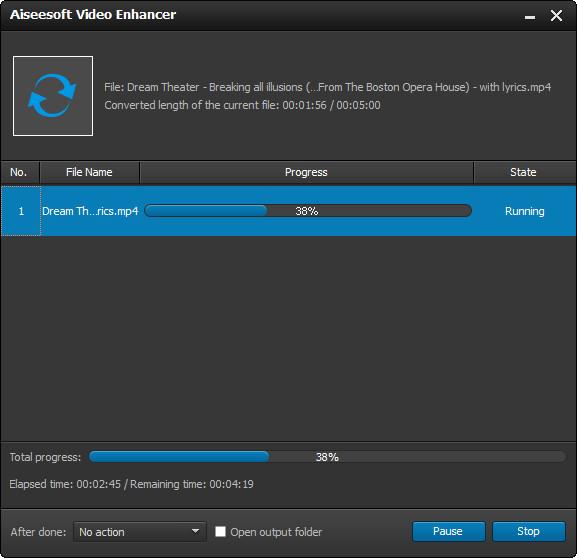
Task: Click the Converted length text line
Action: [242, 105]
